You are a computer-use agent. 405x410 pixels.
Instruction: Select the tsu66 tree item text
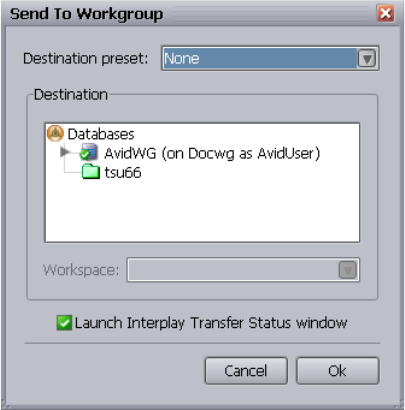point(123,173)
